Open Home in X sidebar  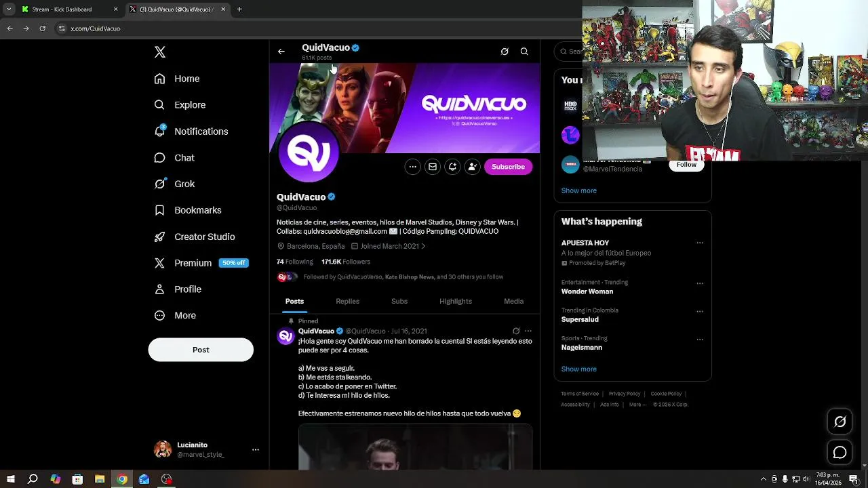(x=177, y=79)
